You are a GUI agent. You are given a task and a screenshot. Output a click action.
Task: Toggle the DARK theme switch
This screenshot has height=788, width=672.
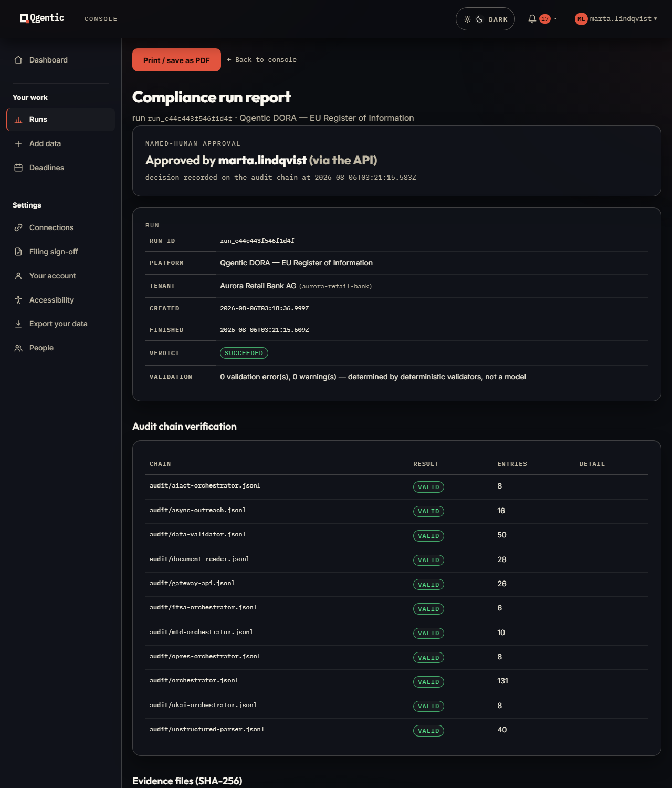point(485,19)
